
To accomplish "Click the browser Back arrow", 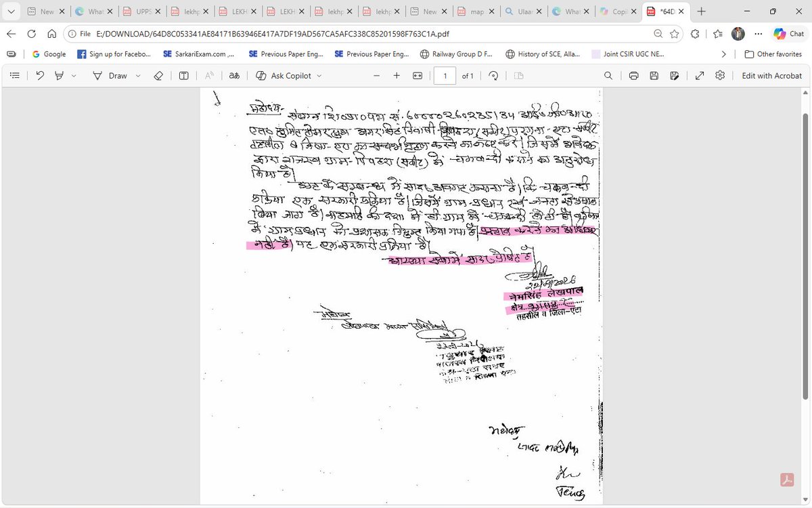I will click(x=12, y=33).
